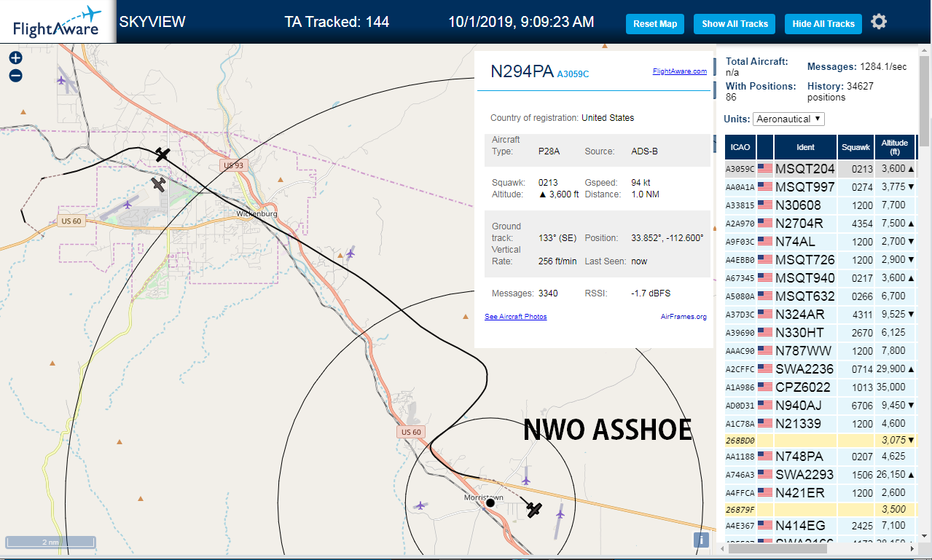
Task: Click US flag icon in MSQT997 row
Action: coord(765,187)
